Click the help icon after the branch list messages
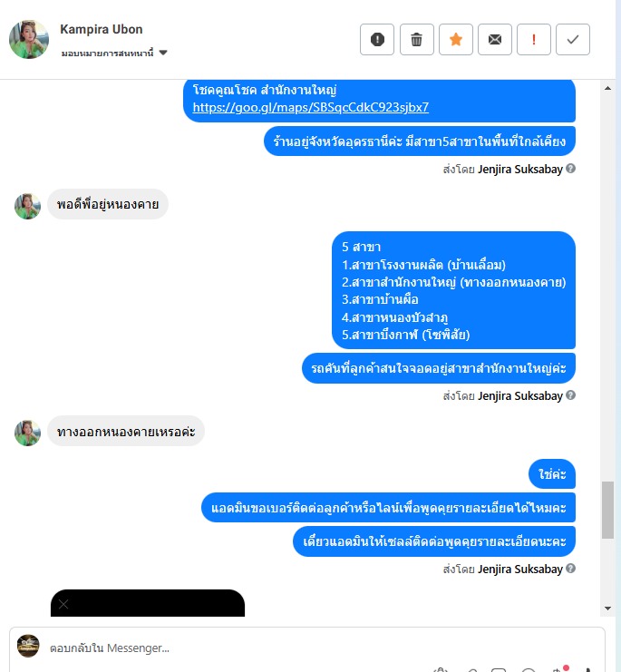This screenshot has height=672, width=621. coord(570,395)
